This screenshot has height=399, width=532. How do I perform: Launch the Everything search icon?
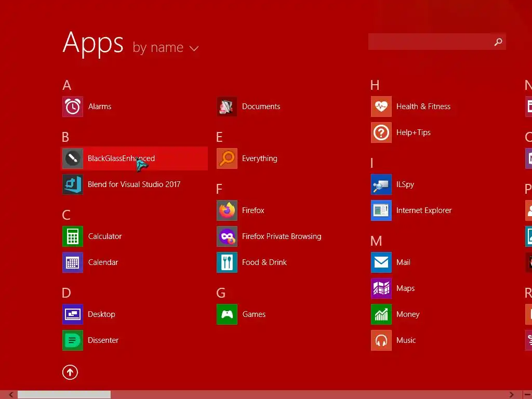(x=227, y=158)
